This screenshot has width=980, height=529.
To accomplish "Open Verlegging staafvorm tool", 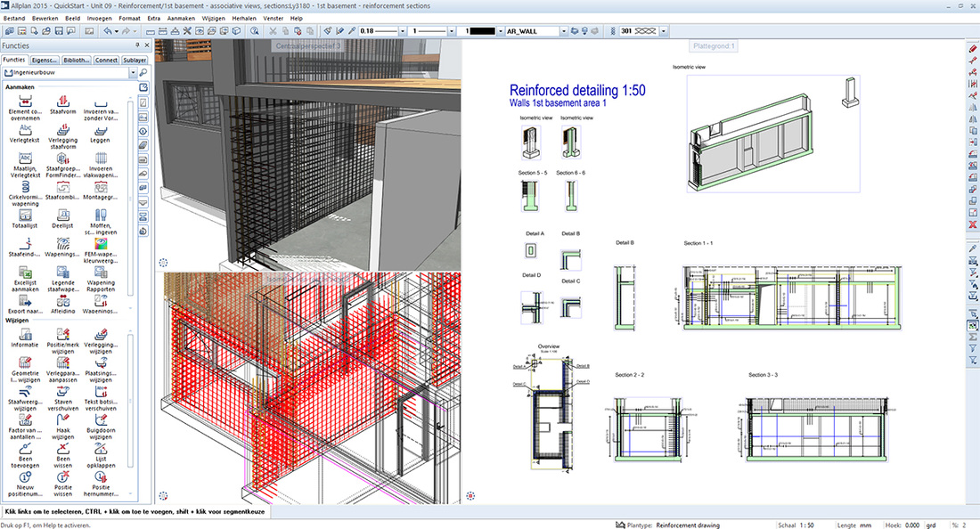I will click(62, 135).
